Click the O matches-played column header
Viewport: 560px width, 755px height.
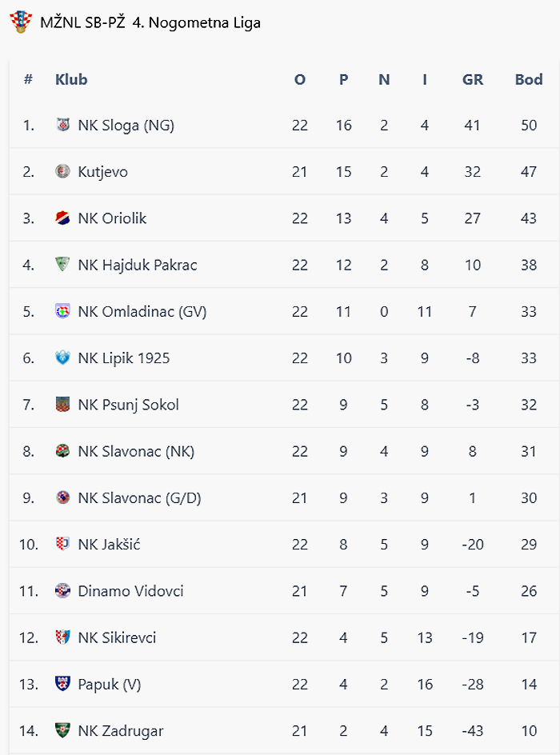[x=300, y=79]
